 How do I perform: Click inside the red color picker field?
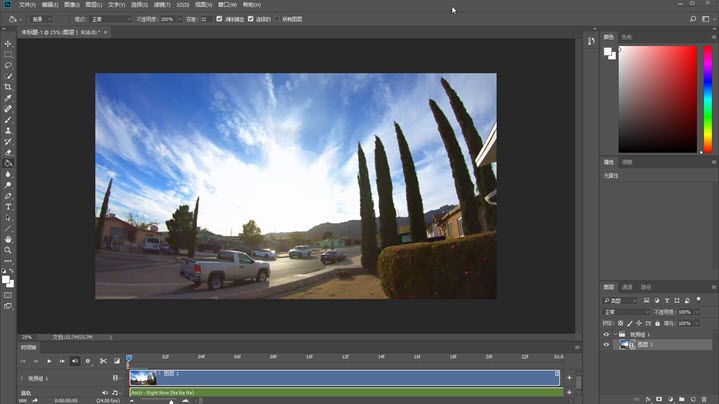click(x=656, y=100)
